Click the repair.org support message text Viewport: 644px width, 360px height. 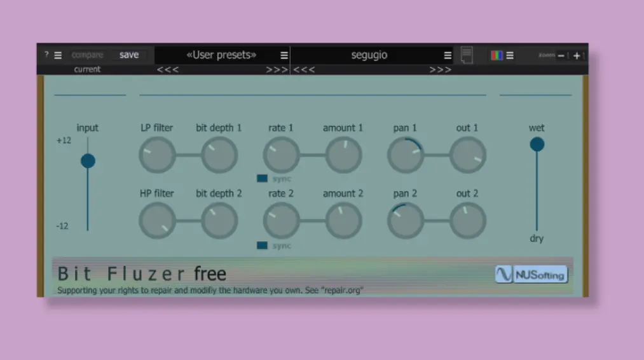tap(210, 290)
